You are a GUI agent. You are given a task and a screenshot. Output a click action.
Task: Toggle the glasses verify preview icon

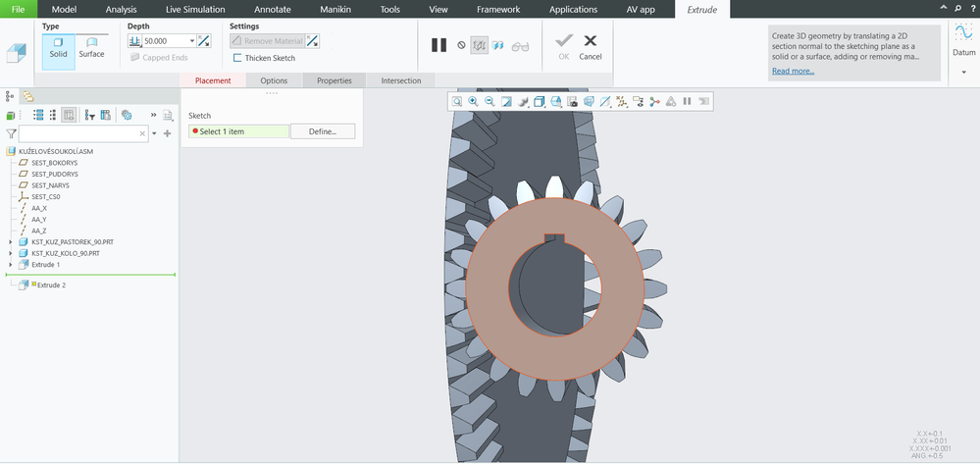[520, 46]
